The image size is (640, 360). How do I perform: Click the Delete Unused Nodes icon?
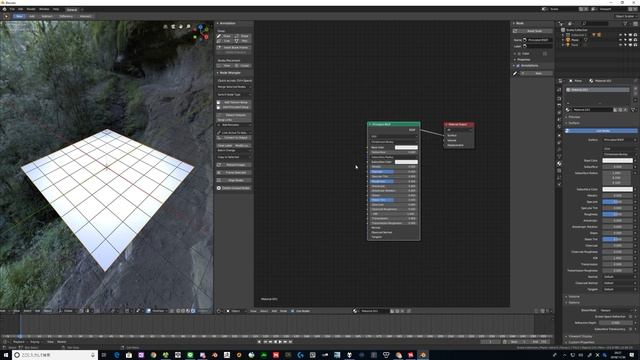click(x=219, y=188)
